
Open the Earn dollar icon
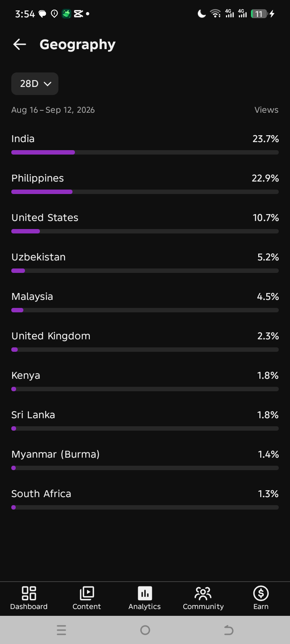click(261, 593)
